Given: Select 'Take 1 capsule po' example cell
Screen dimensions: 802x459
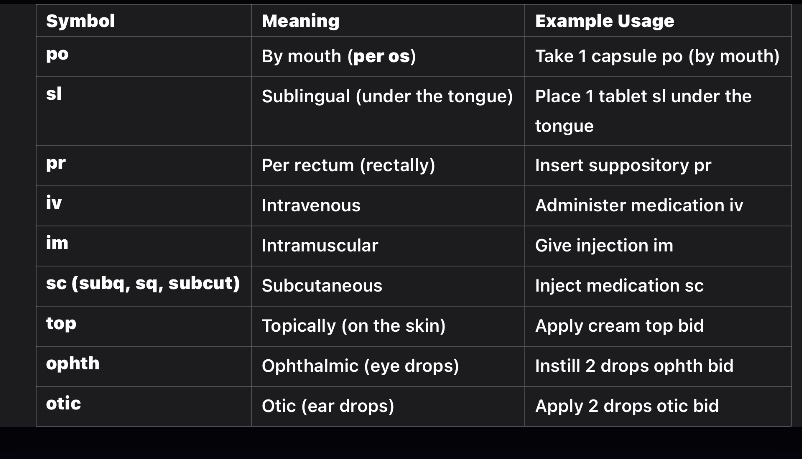Looking at the screenshot, I should point(657,56).
